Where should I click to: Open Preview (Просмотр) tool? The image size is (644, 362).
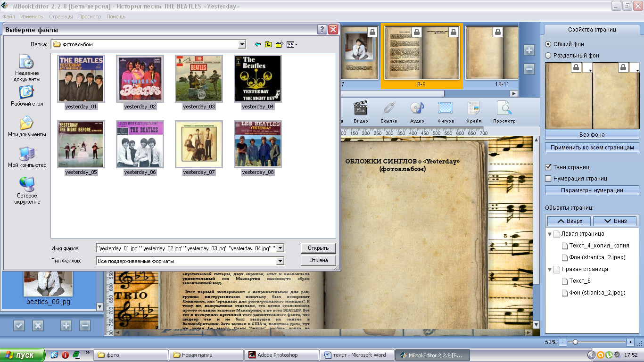(504, 112)
